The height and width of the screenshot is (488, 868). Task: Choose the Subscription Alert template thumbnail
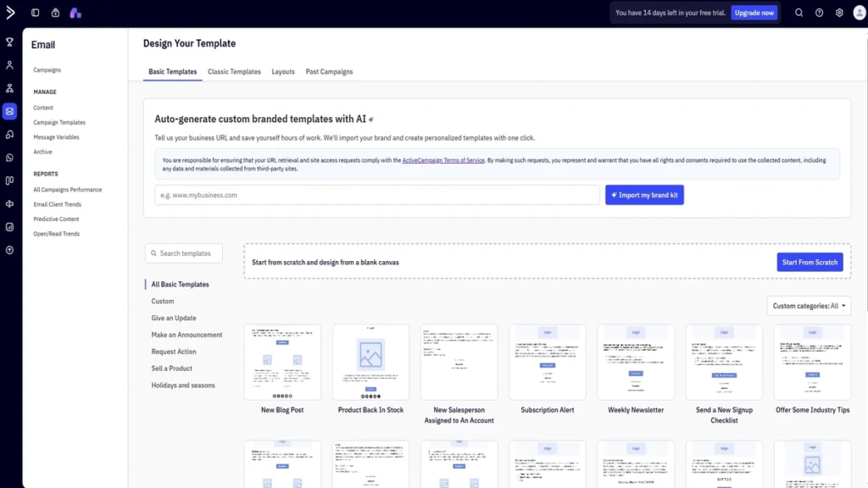(547, 362)
